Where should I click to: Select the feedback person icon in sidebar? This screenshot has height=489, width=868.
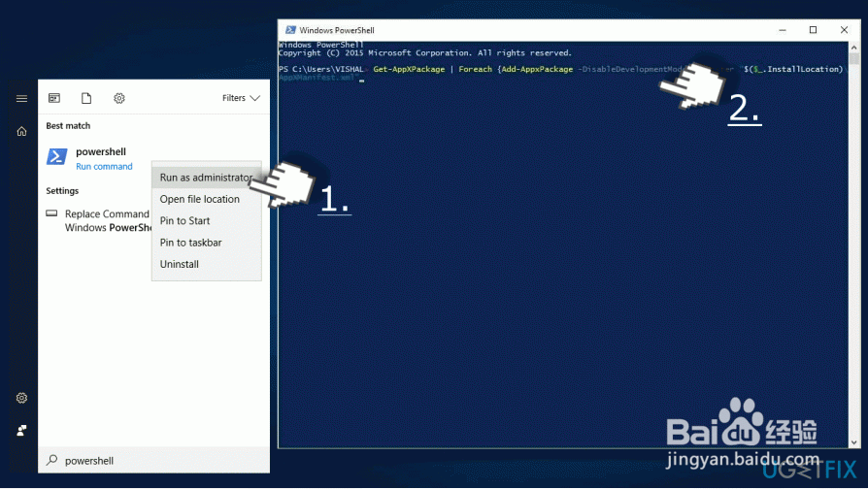pyautogui.click(x=21, y=431)
